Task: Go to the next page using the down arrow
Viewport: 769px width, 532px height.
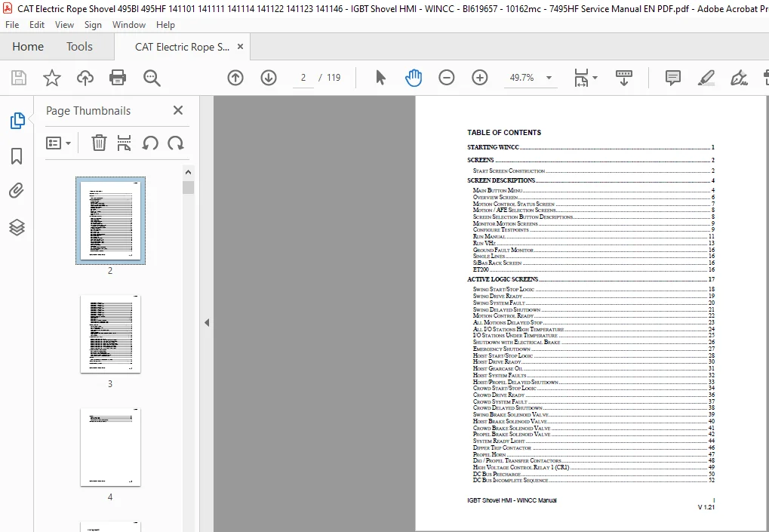Action: pyautogui.click(x=269, y=78)
